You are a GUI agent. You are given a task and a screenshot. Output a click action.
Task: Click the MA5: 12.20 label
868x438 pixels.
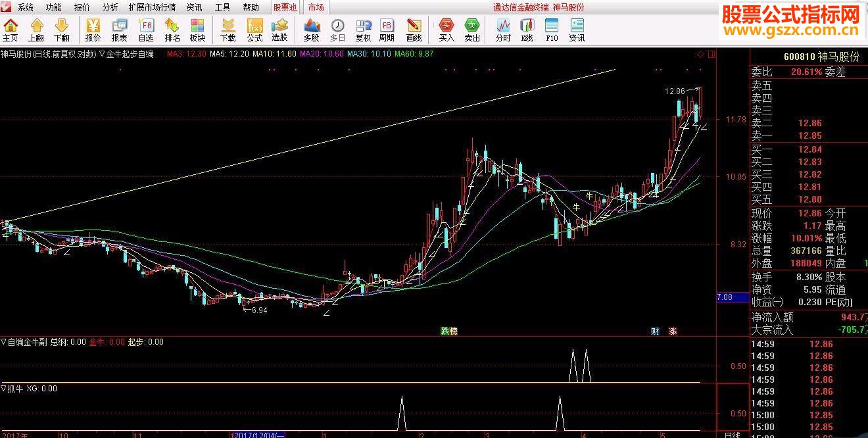tap(229, 54)
